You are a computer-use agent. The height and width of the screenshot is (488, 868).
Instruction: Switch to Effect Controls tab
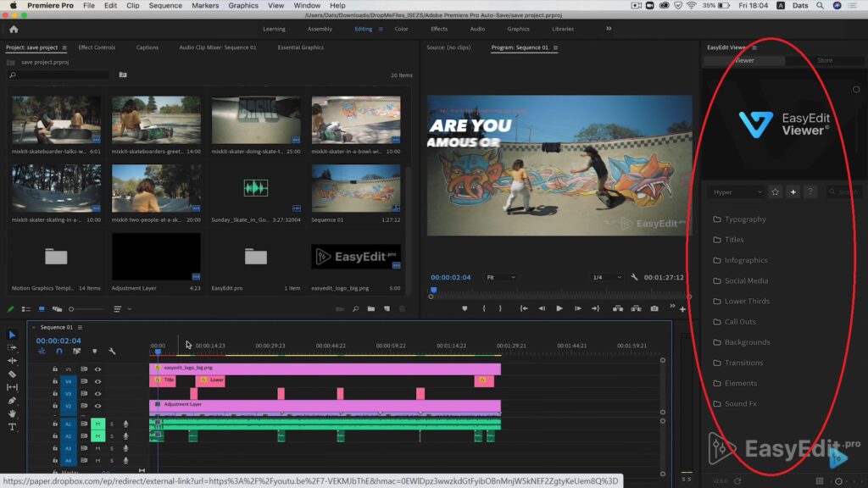point(97,47)
